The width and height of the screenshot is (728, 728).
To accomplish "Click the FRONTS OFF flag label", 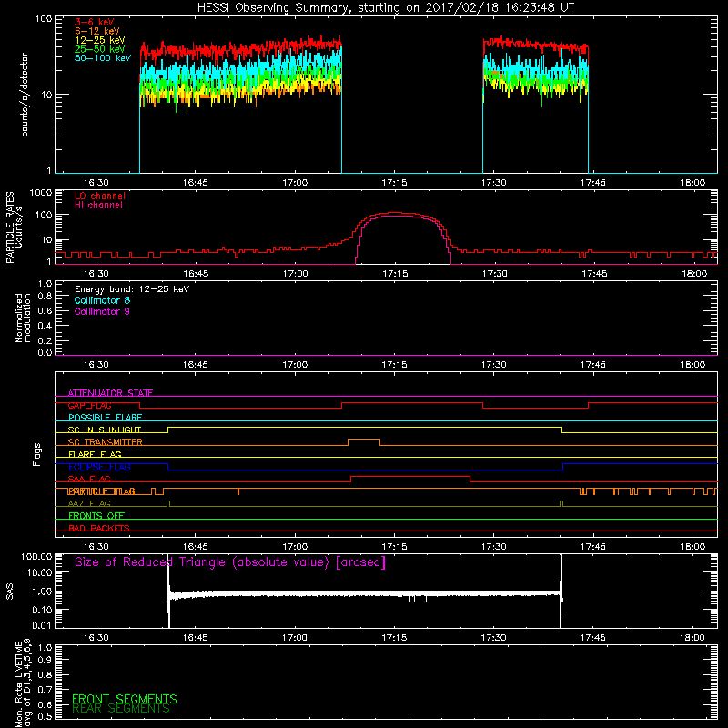I will tap(96, 516).
